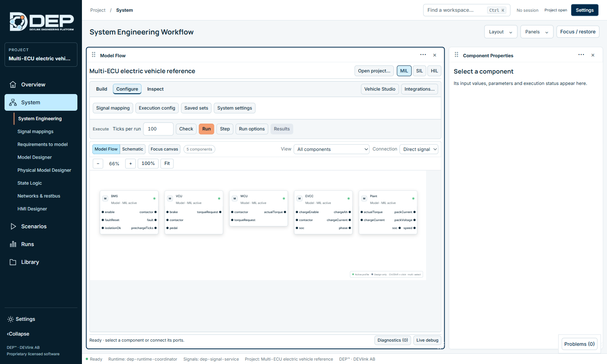Click the Component Properties grip handle
The image size is (607, 364).
coord(456,55)
